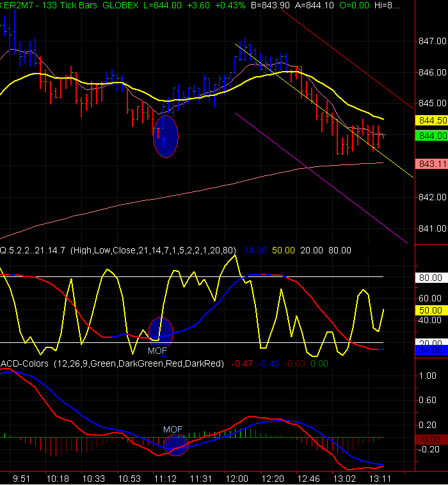Click 20.00 value in stochastic header
Image resolution: width=448 pixels, height=485 pixels.
(312, 250)
